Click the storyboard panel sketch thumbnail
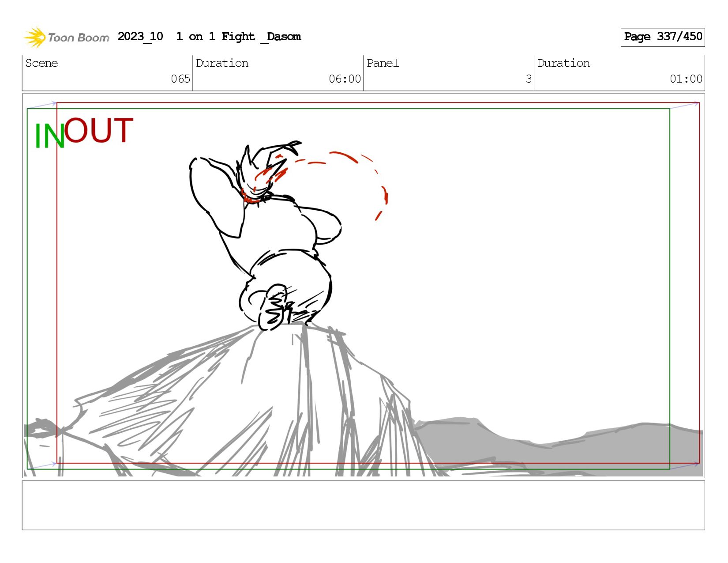 pyautogui.click(x=364, y=286)
